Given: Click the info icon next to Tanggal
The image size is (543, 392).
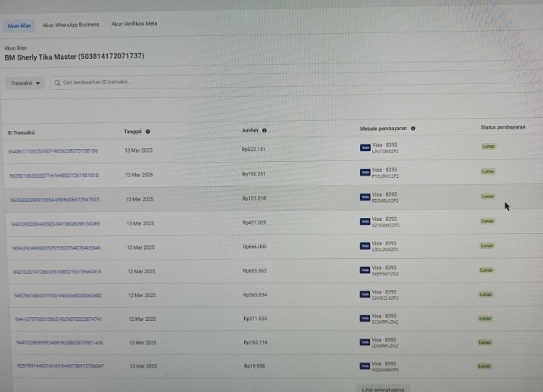Looking at the screenshot, I should click(x=148, y=132).
